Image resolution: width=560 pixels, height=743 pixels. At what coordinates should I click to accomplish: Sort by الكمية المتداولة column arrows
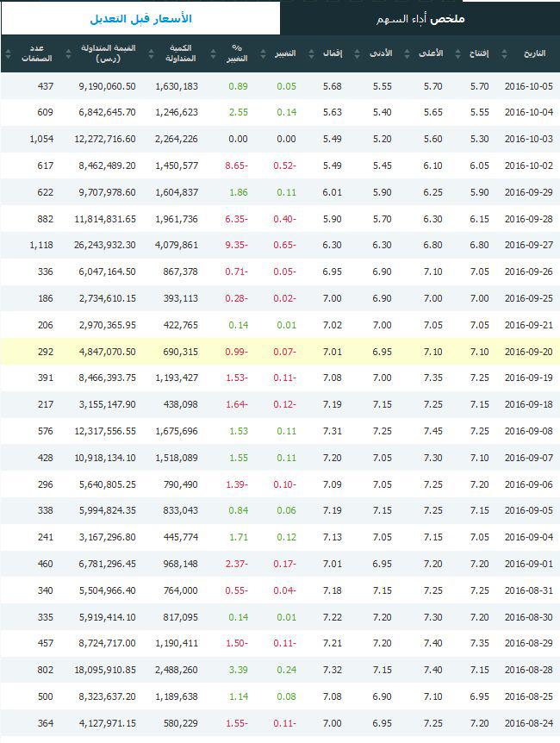tap(151, 53)
